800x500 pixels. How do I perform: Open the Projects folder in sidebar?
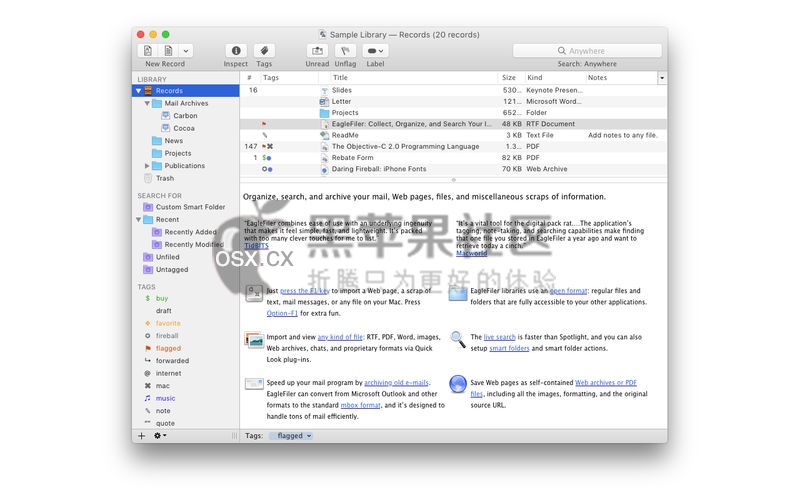[178, 153]
